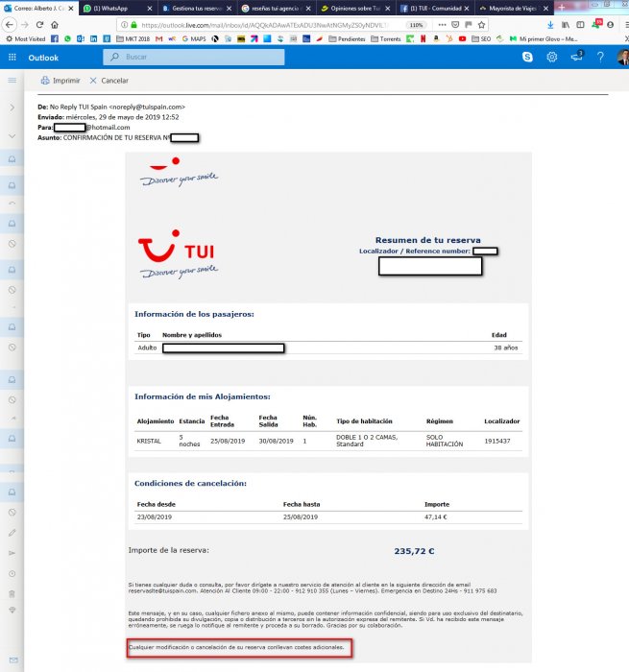Open the Firefox library icon

[x=566, y=25]
